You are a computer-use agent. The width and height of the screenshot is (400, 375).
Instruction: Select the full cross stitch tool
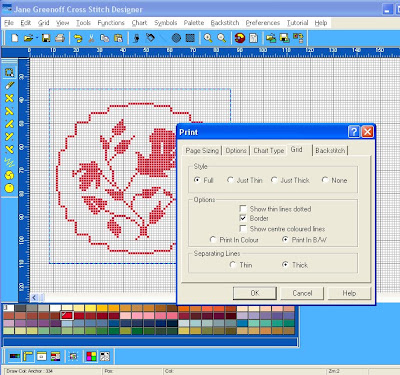(9, 98)
